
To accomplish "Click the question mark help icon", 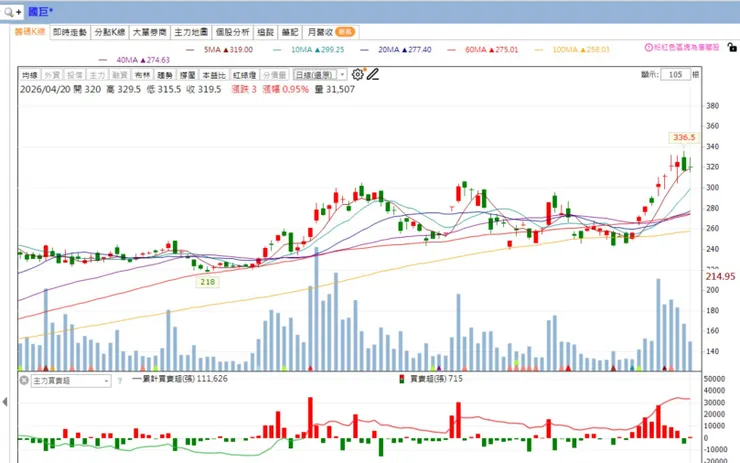I will point(120,380).
